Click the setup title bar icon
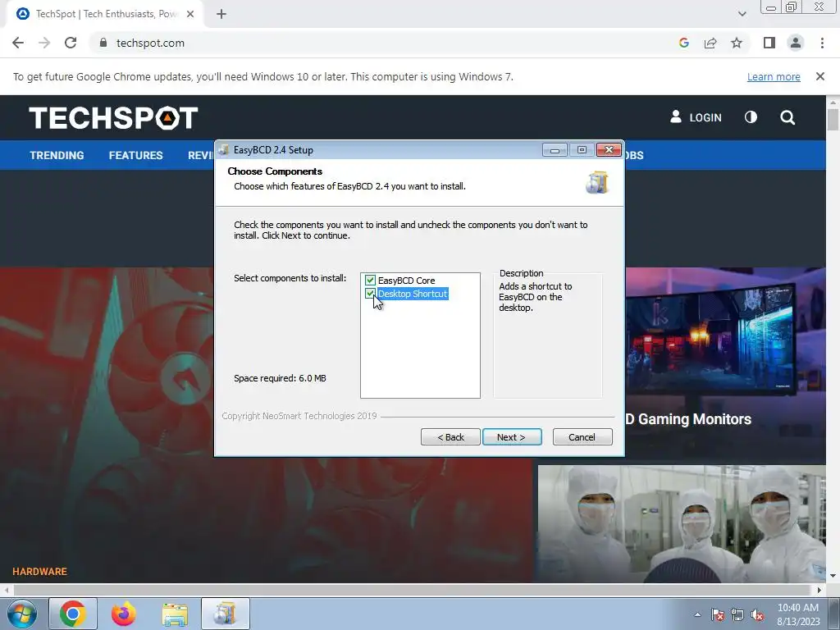The image size is (840, 630). tap(224, 150)
